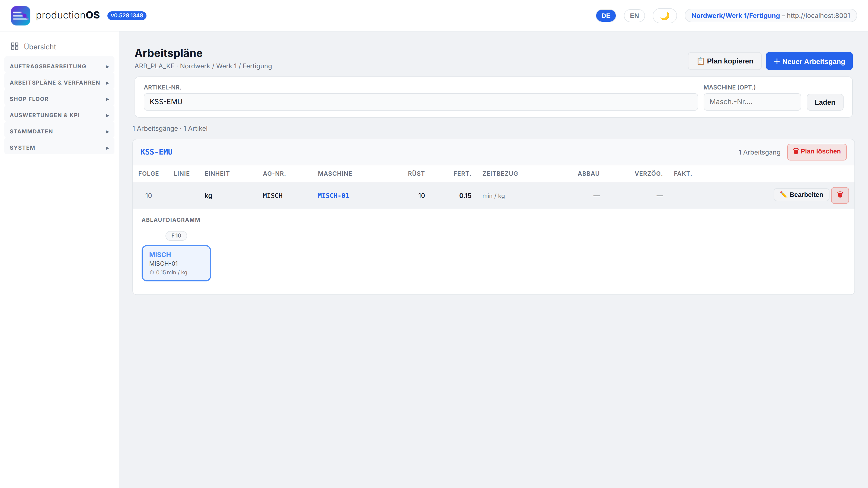The image size is (868, 488).
Task: Expand the Shop Floor section
Action: tap(59, 99)
